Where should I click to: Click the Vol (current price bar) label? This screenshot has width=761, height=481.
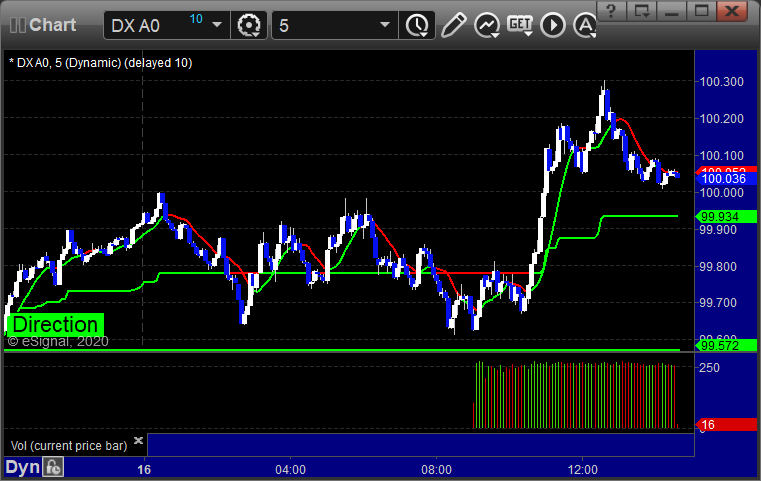tap(69, 446)
